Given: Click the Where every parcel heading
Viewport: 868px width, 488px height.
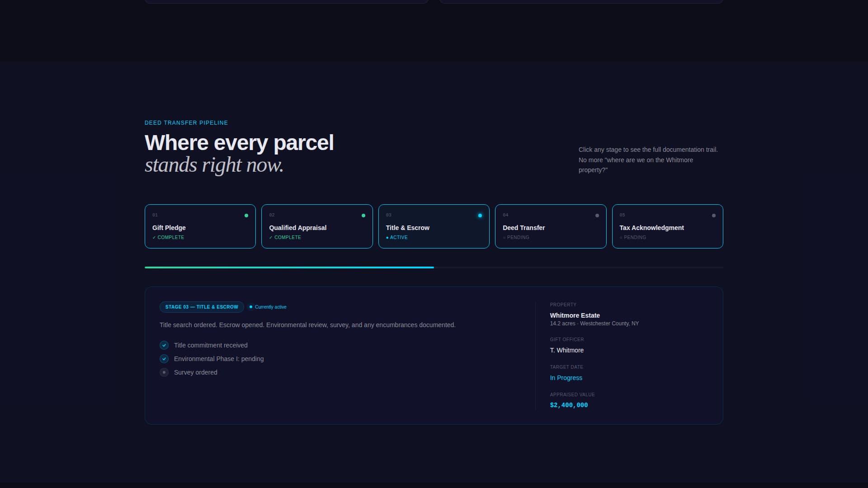Looking at the screenshot, I should pos(239,143).
